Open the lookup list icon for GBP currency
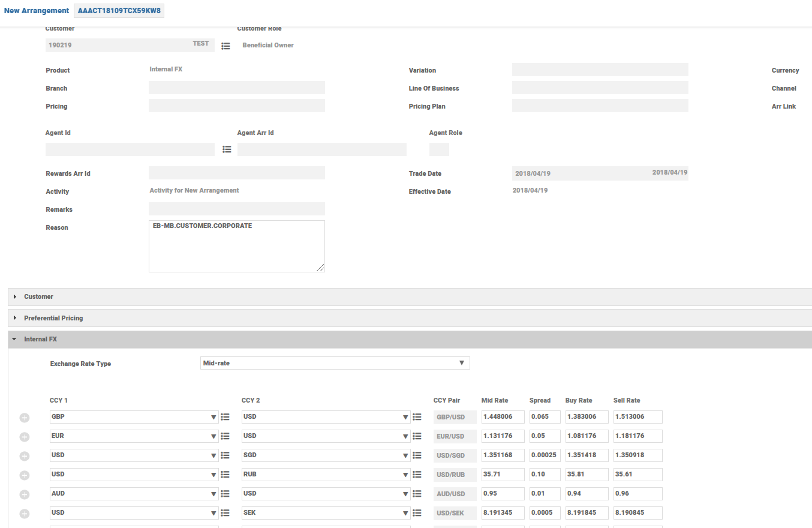Screen dimensions: 812x528 click(225, 417)
